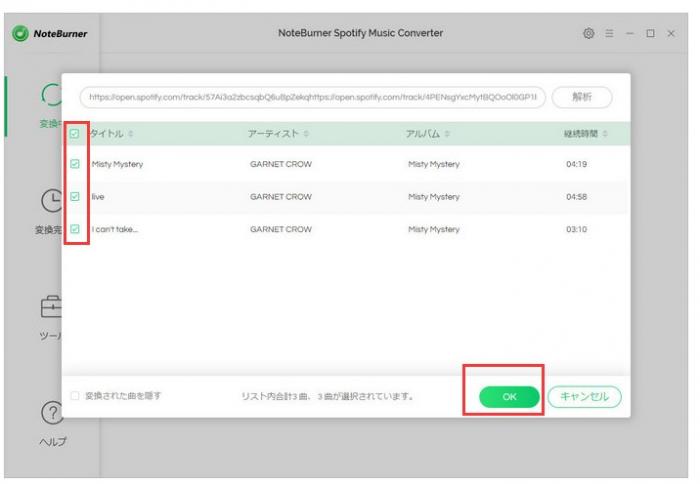Toggle the select-all checkbox in header
Image resolution: width=700 pixels, height=484 pixels.
[75, 134]
